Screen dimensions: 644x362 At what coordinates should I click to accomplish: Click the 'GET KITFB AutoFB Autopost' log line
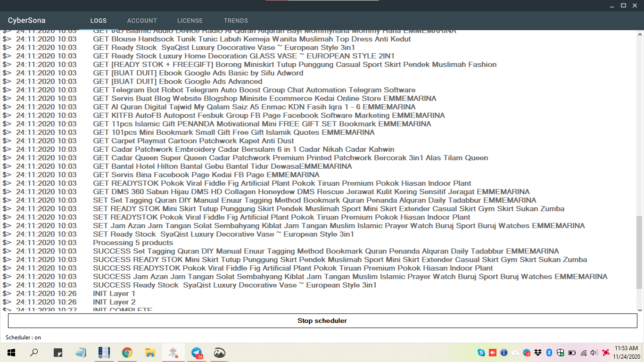(269, 115)
